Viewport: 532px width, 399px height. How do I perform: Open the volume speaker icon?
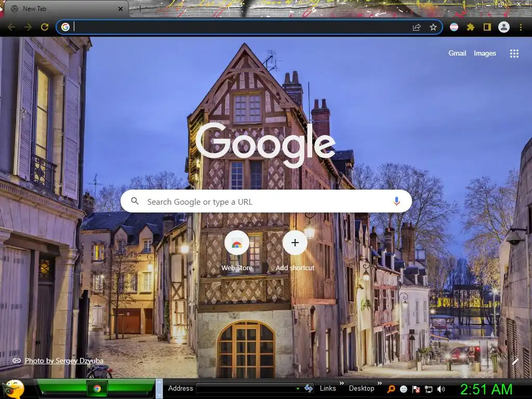[x=441, y=389]
